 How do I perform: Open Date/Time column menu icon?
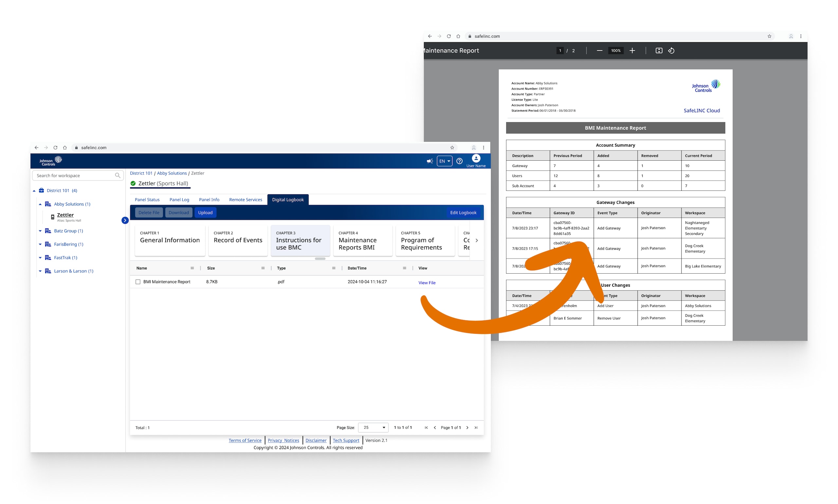[x=404, y=268]
